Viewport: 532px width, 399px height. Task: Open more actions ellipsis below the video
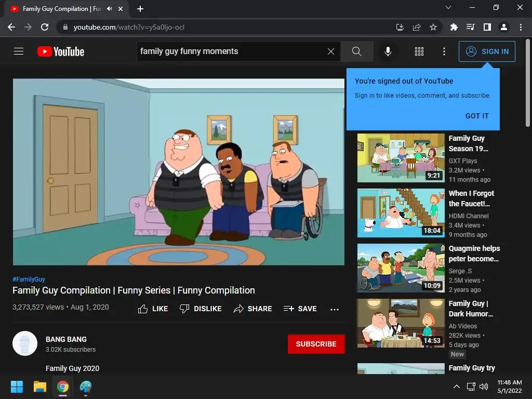[335, 309]
